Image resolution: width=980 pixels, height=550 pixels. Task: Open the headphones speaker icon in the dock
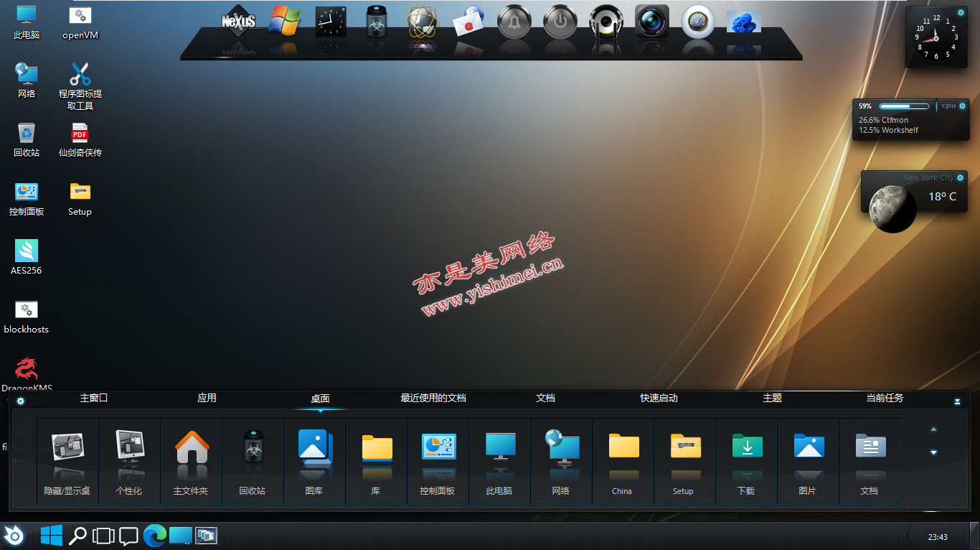[606, 22]
